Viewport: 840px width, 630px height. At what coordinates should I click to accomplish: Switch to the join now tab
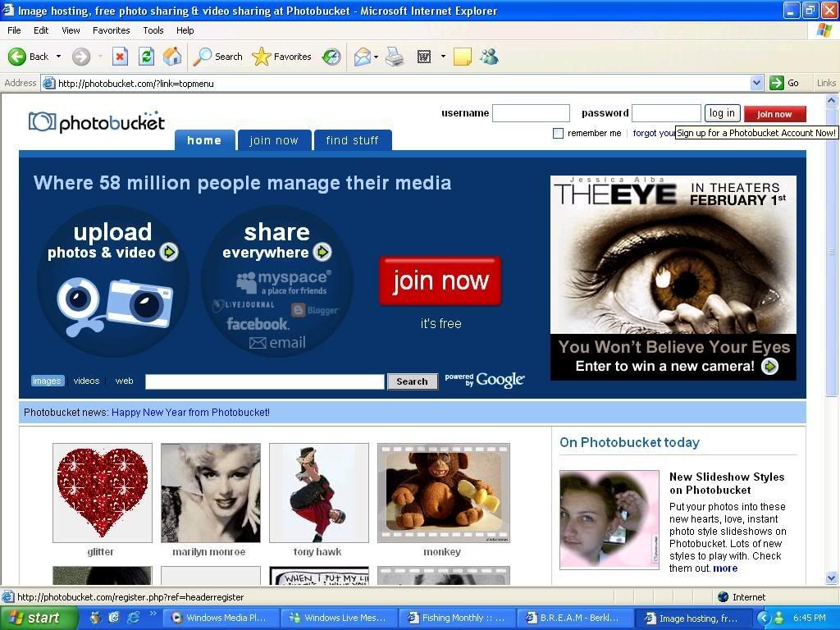[x=274, y=140]
